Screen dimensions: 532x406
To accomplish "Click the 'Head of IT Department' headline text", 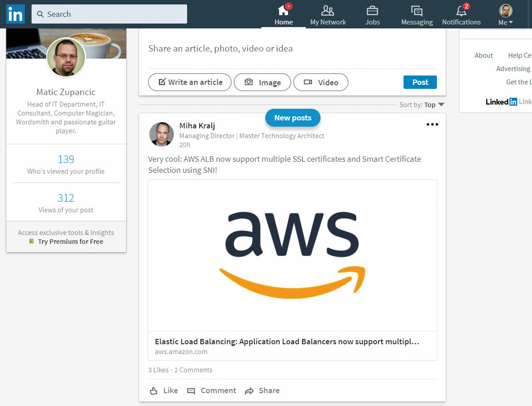I will tap(66, 117).
